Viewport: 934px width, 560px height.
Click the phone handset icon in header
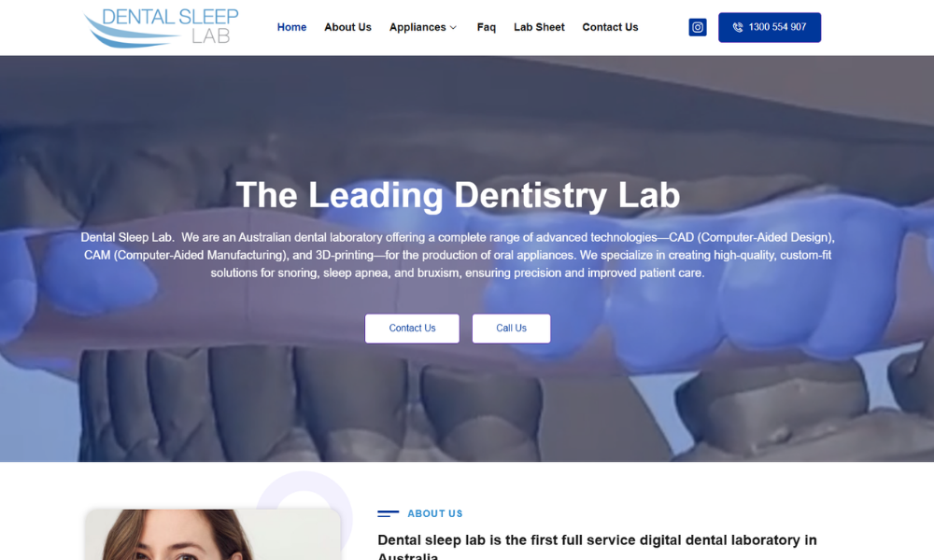pyautogui.click(x=738, y=27)
